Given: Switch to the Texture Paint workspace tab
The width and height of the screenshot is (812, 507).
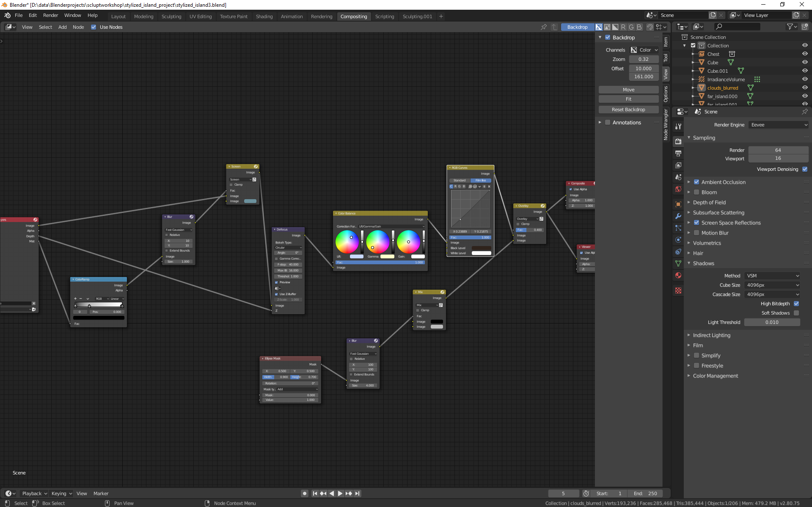Looking at the screenshot, I should point(234,16).
